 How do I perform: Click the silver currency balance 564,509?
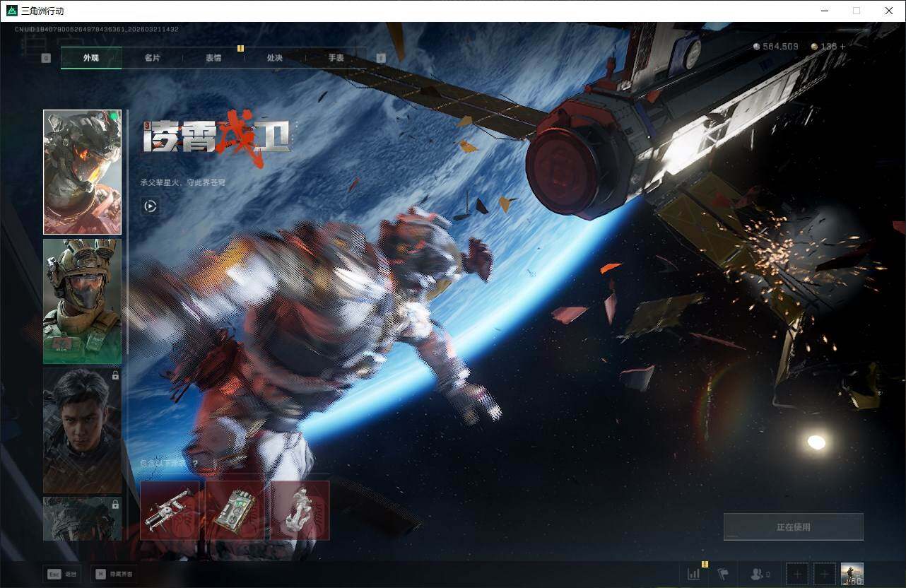pyautogui.click(x=775, y=47)
